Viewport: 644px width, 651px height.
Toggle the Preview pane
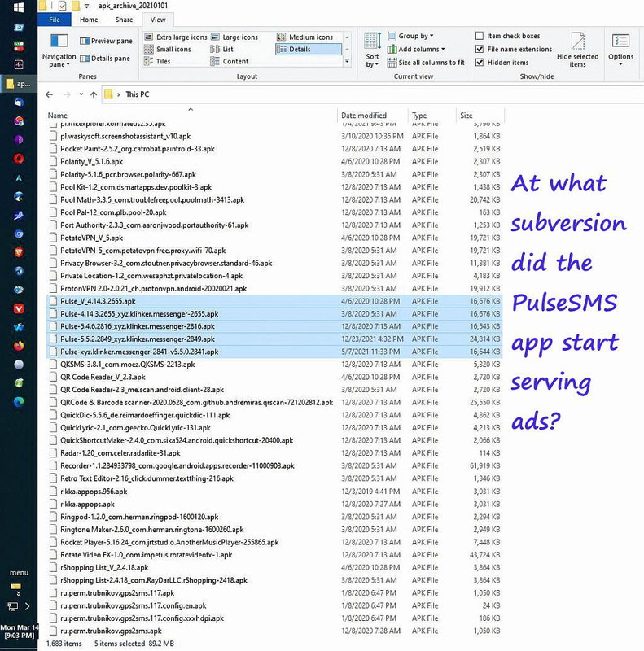(106, 41)
